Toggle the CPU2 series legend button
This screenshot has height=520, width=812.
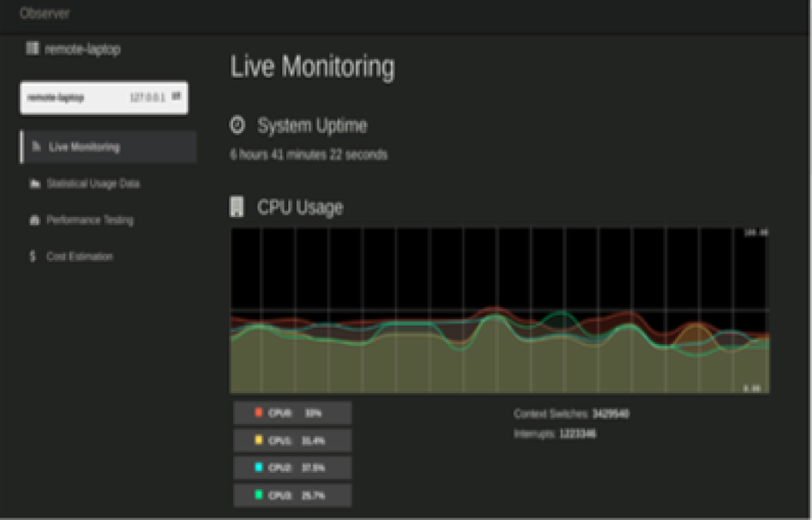coord(292,468)
